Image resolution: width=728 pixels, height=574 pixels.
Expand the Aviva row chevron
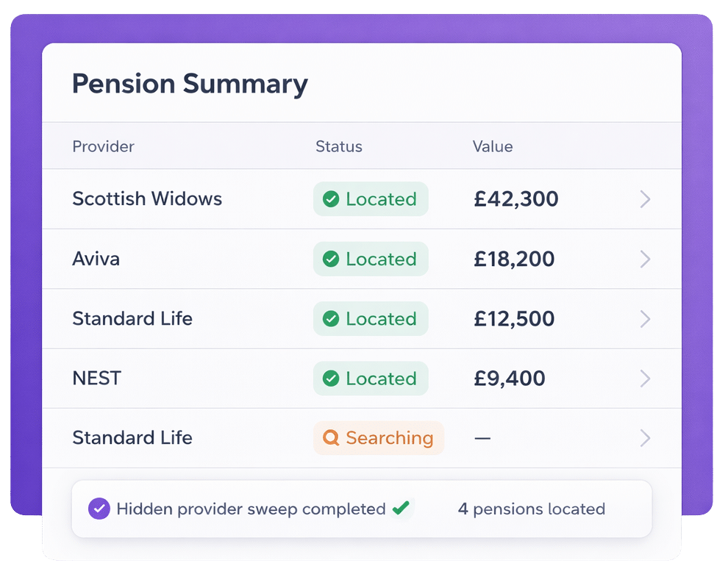coord(645,259)
